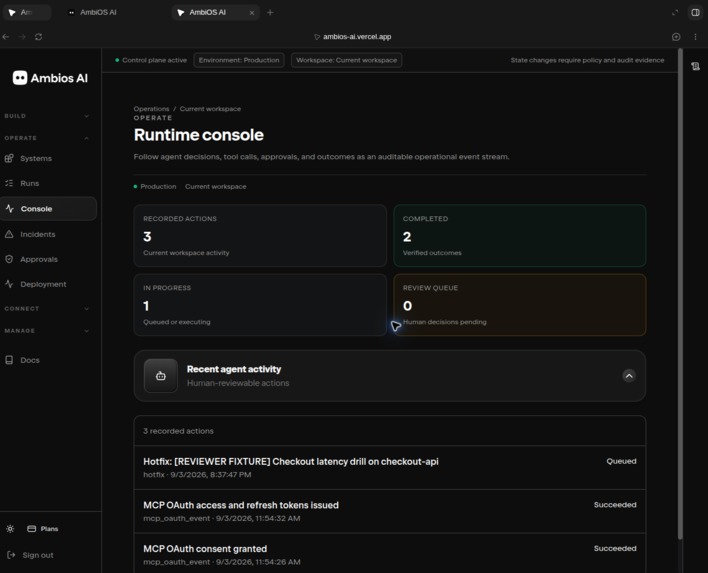Click the Sign out arrow icon
The height and width of the screenshot is (573, 708).
point(11,555)
